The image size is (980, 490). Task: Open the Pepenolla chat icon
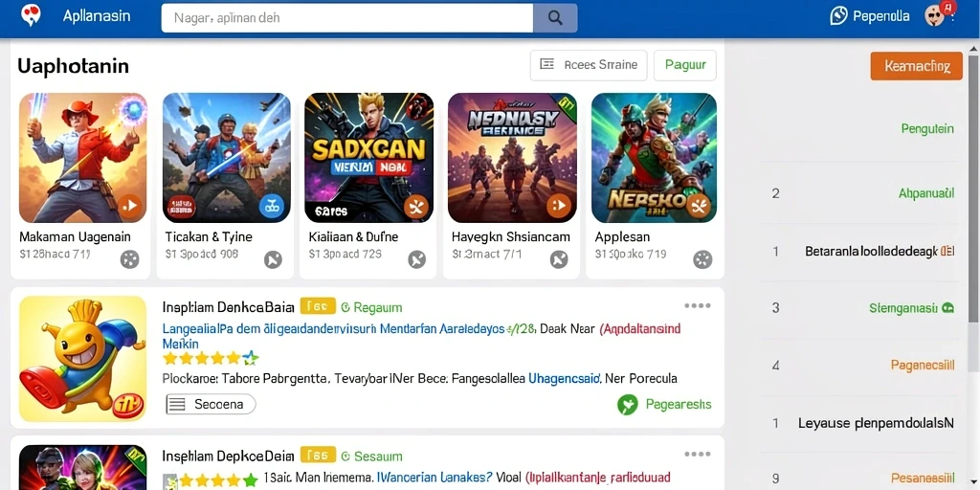(838, 16)
